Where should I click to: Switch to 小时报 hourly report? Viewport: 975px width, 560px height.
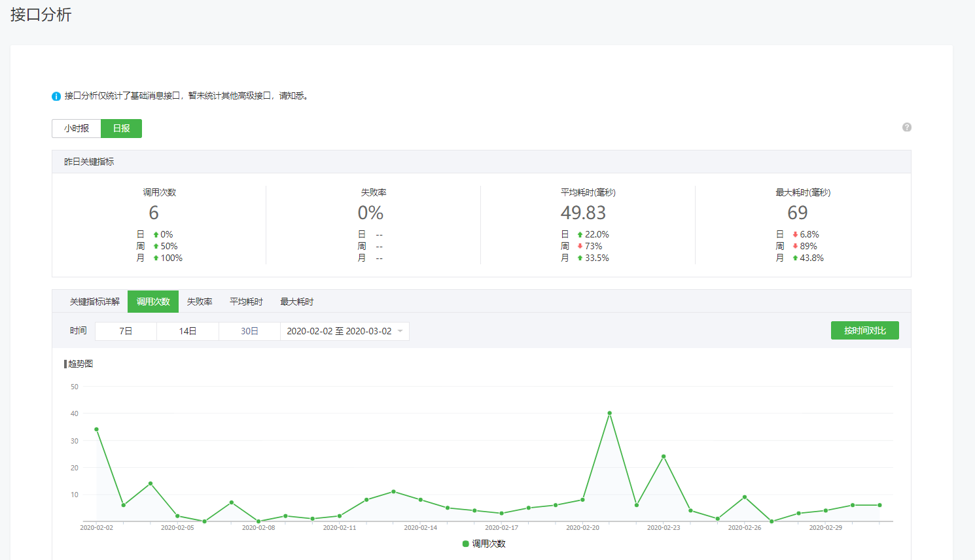point(77,128)
